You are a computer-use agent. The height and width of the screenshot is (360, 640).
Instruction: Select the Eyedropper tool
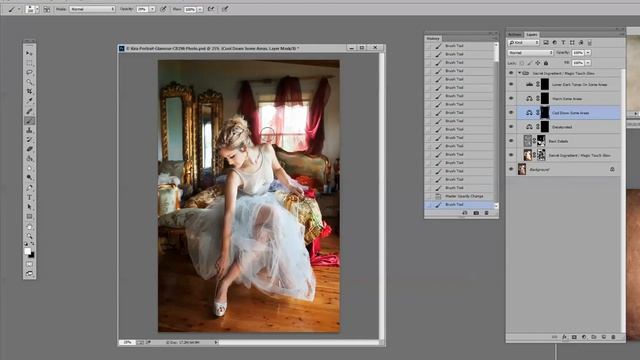point(29,101)
